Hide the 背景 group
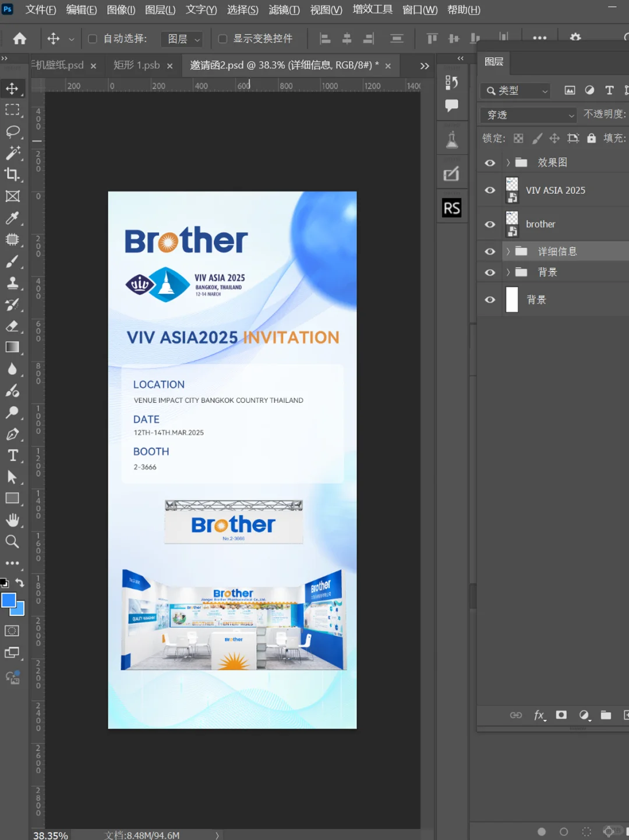The height and width of the screenshot is (840, 629). (x=490, y=272)
